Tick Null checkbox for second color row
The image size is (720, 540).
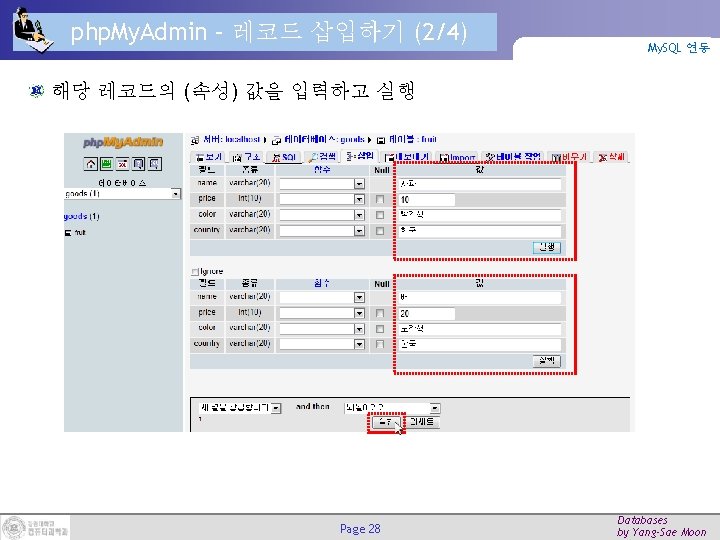click(x=380, y=329)
